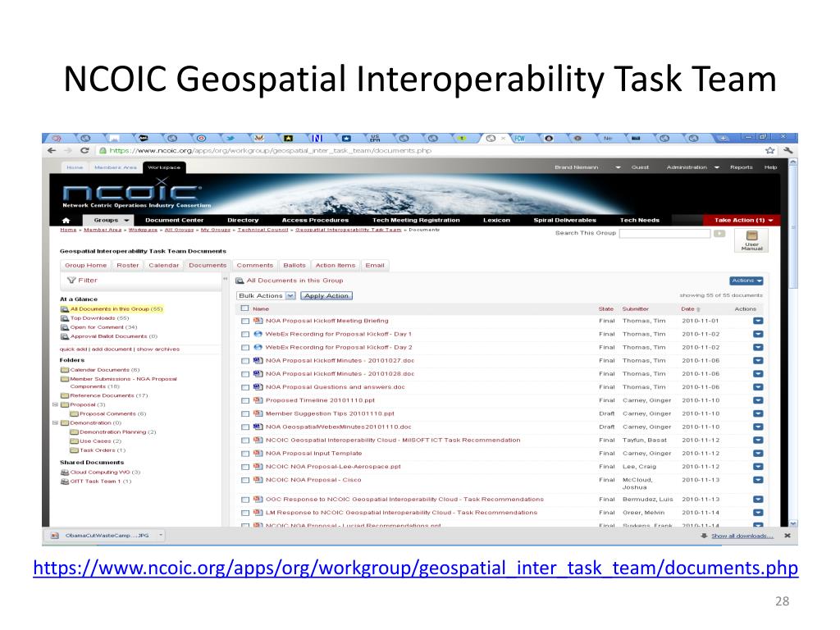
Task: Click the GITT Task Team 1 shared icon
Action: [65, 482]
